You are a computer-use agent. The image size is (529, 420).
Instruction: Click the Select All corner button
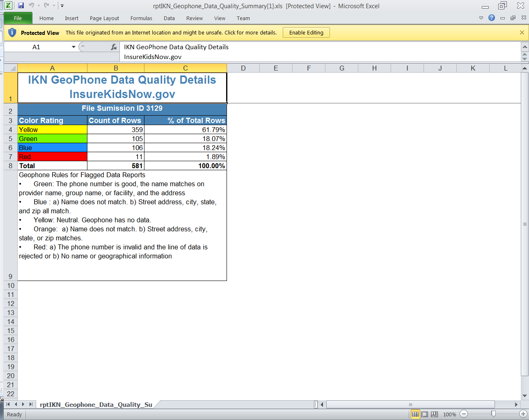(x=11, y=68)
